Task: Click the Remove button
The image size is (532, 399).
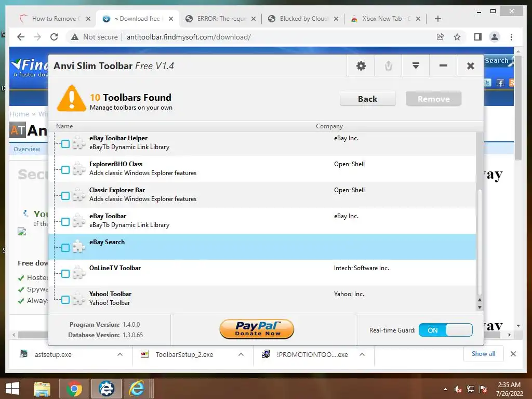Action: [x=434, y=99]
